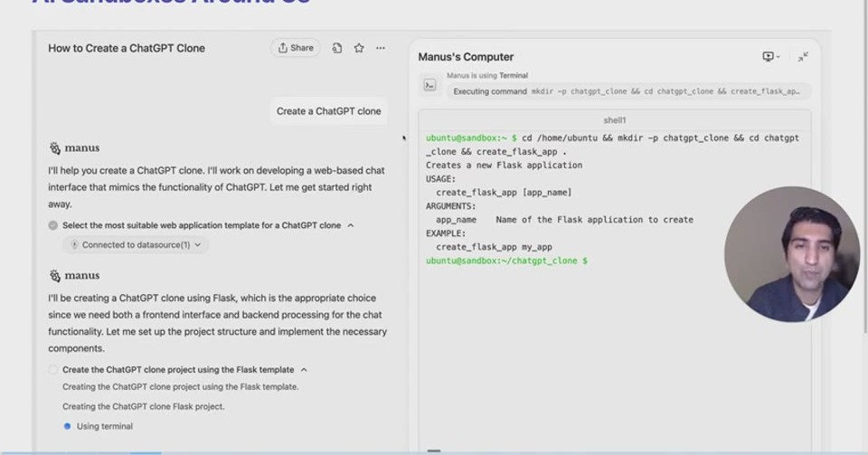
Task: Click the manus logo above the Flask message
Action: (55, 275)
